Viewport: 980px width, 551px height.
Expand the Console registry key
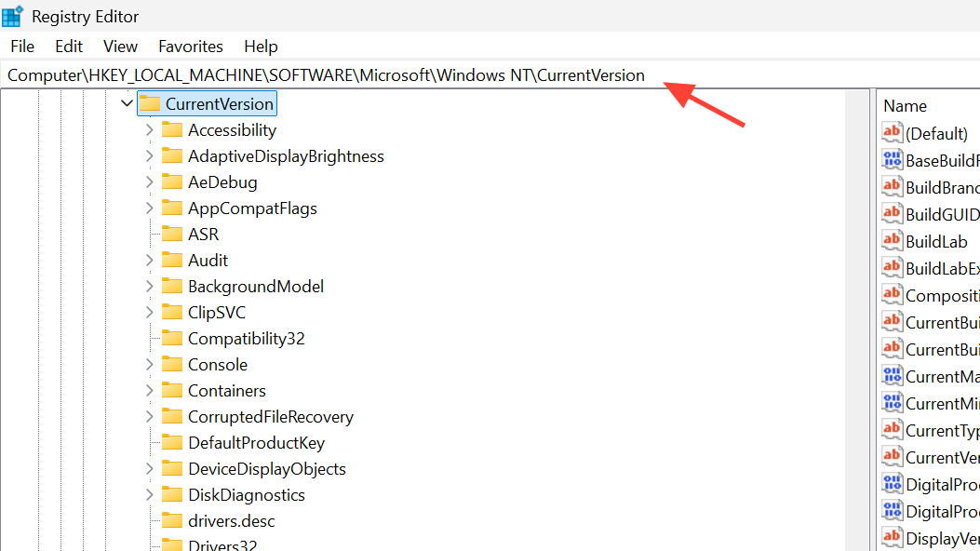(150, 365)
